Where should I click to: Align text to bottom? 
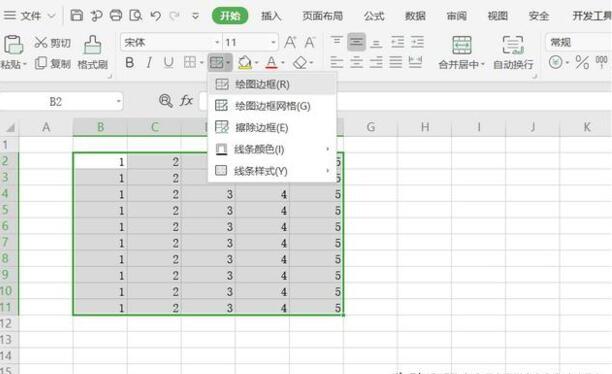click(x=376, y=43)
